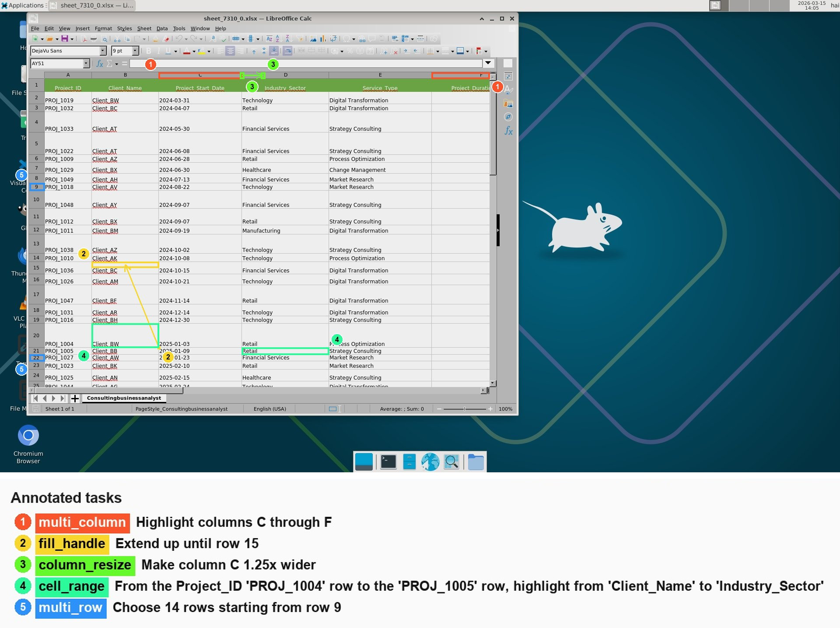Open conditional formatting dropdown arrow

point(486,52)
